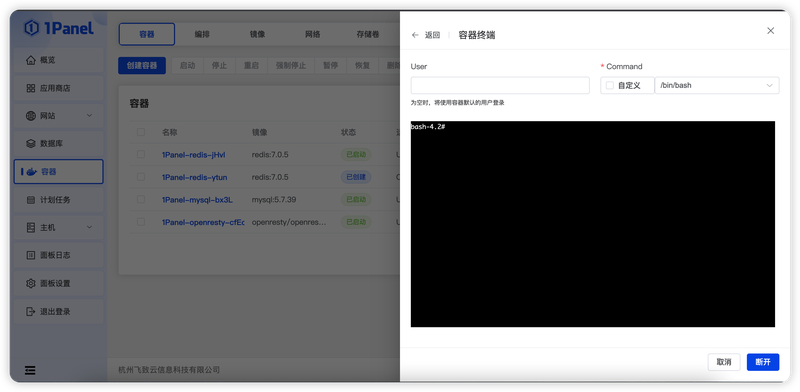Click the 面板设置 gear icon
Viewport: 800px width, 392px height.
click(31, 283)
